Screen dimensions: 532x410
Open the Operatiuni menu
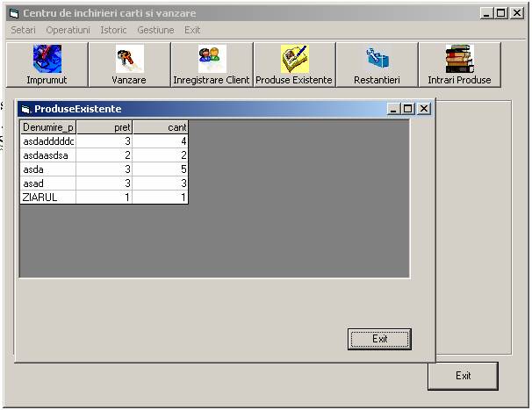click(x=68, y=30)
